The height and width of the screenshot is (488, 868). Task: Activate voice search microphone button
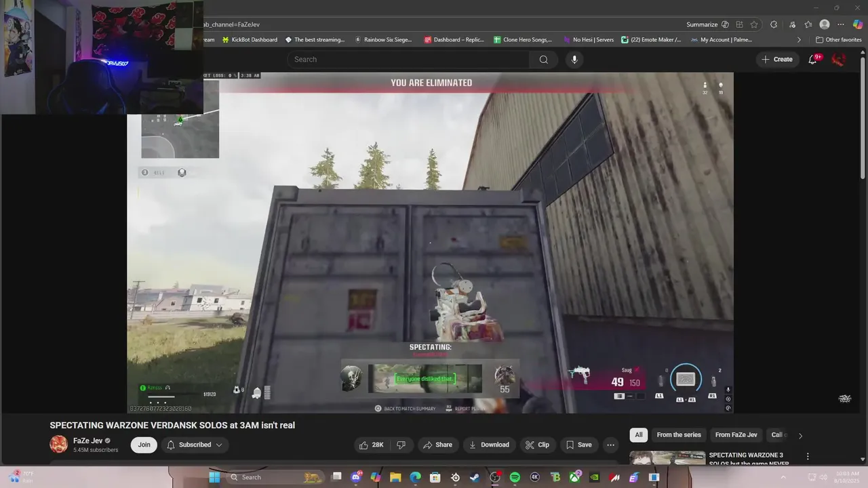click(574, 60)
